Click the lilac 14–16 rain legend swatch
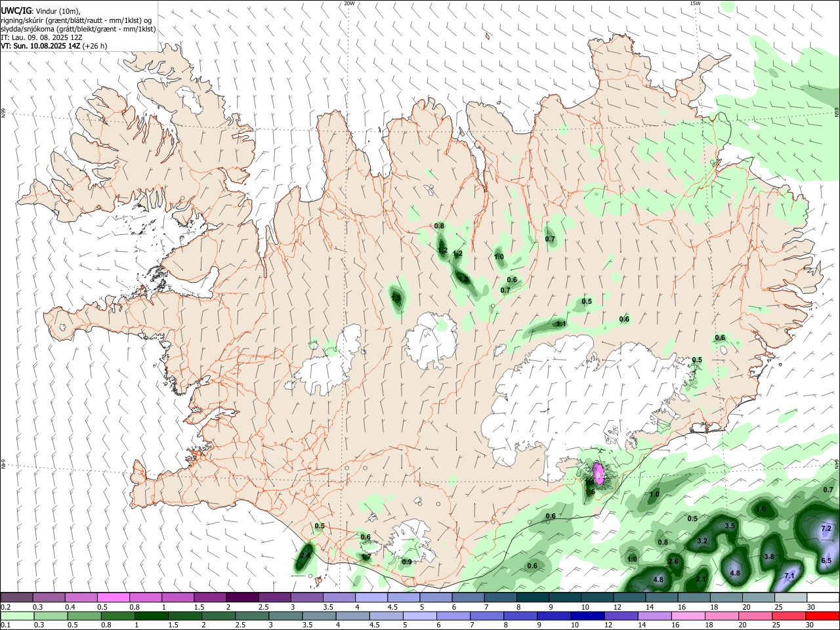The image size is (840, 630). tap(655, 616)
